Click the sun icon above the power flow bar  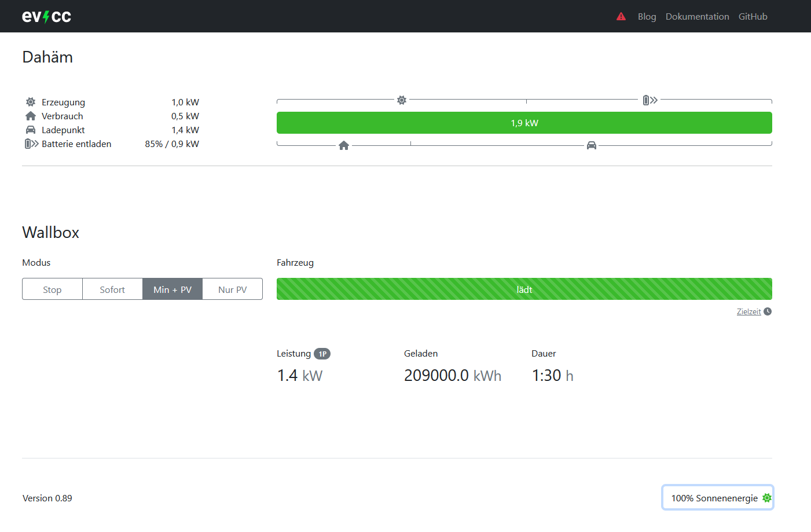tap(401, 100)
